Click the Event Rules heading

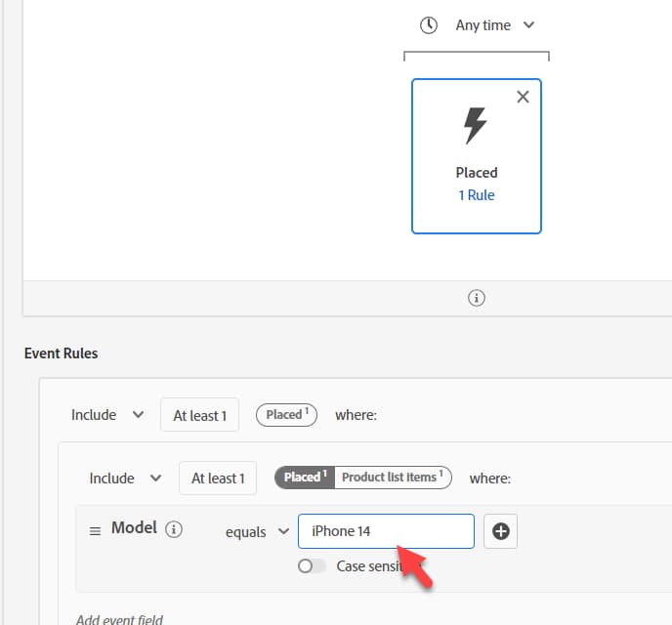pos(61,353)
